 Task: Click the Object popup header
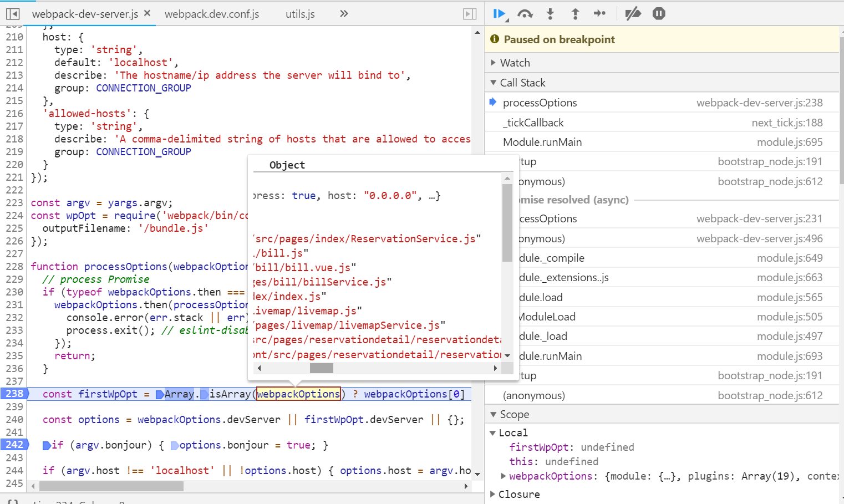click(x=287, y=165)
